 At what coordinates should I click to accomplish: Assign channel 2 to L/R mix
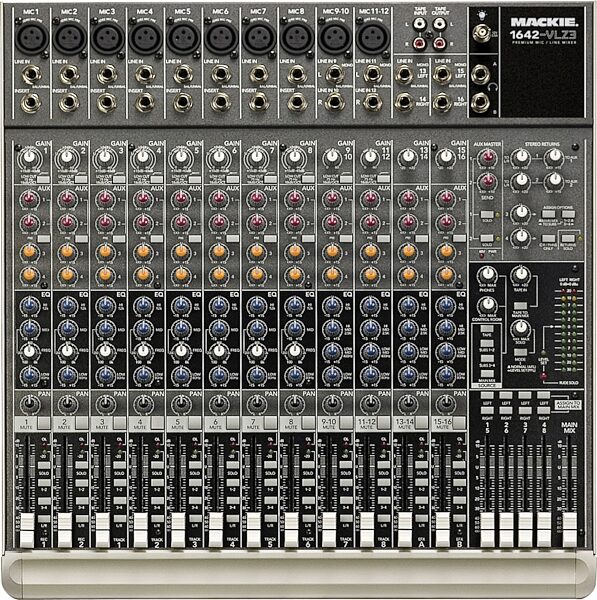[x=81, y=518]
